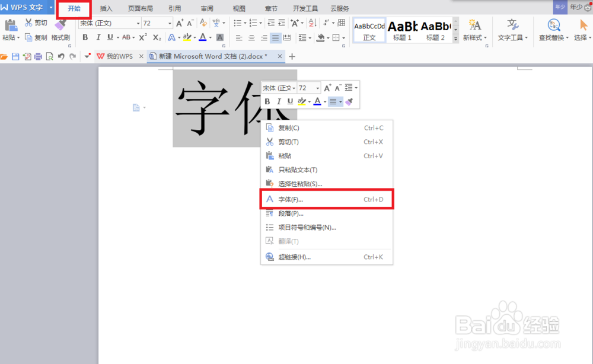Open Paste (粘贴) dropdown arrow
The height and width of the screenshot is (364, 593).
pos(18,38)
